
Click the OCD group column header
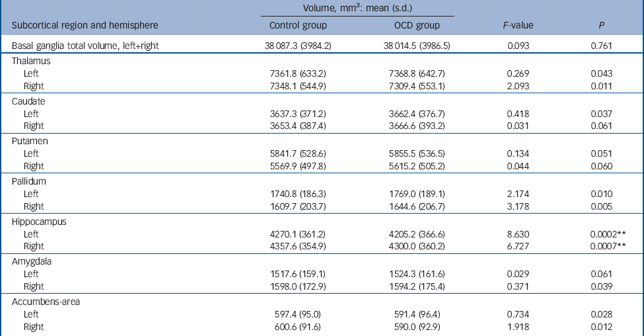[416, 26]
